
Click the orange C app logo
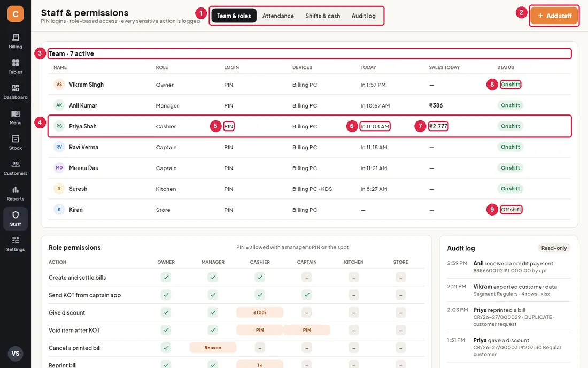click(16, 14)
